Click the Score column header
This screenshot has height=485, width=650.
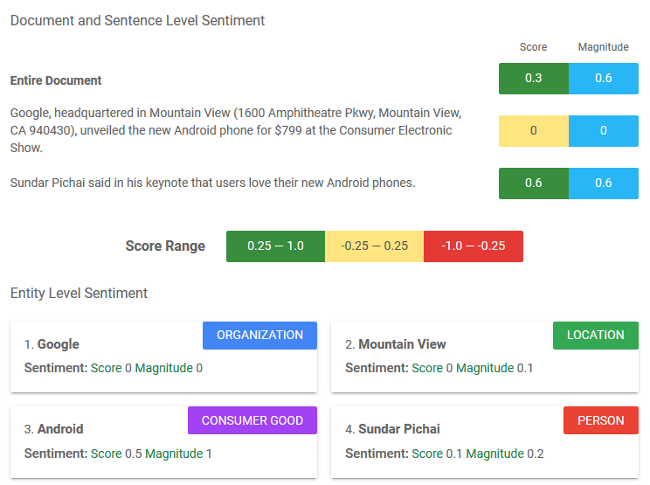[x=533, y=47]
